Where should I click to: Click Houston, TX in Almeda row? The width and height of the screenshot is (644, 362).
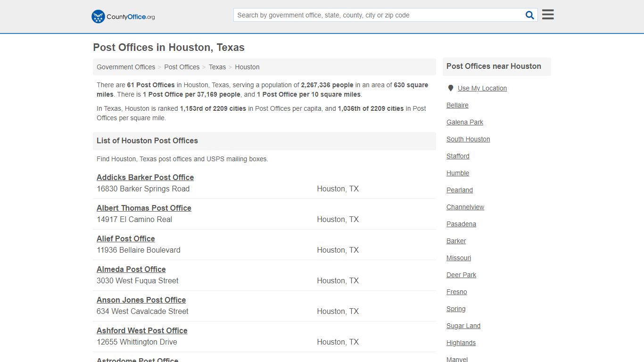338,280
